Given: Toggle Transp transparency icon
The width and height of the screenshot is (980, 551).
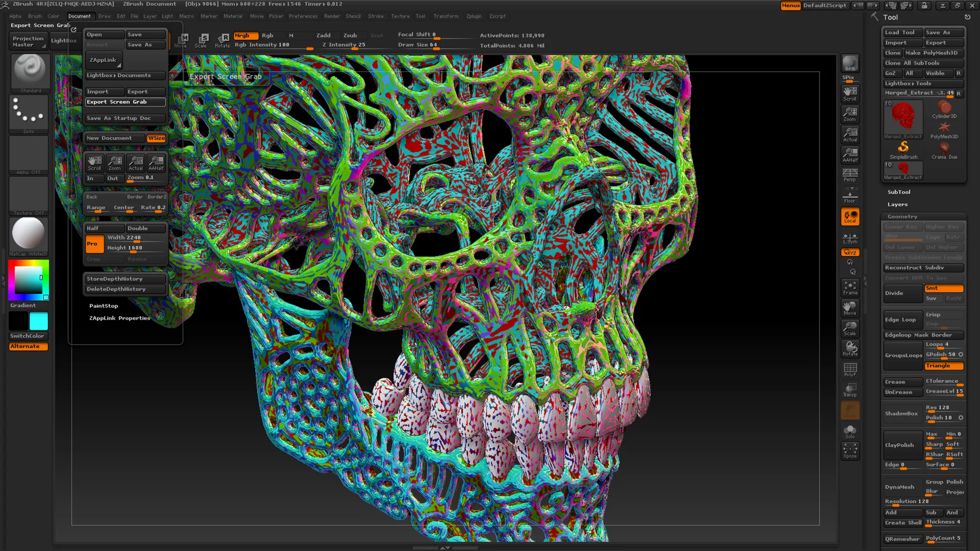Looking at the screenshot, I should pos(850,390).
